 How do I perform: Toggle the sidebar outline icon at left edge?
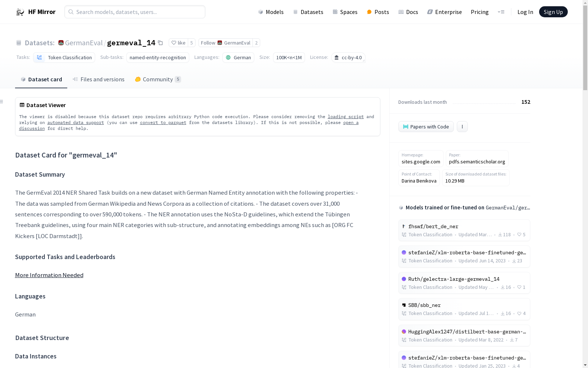(2, 102)
